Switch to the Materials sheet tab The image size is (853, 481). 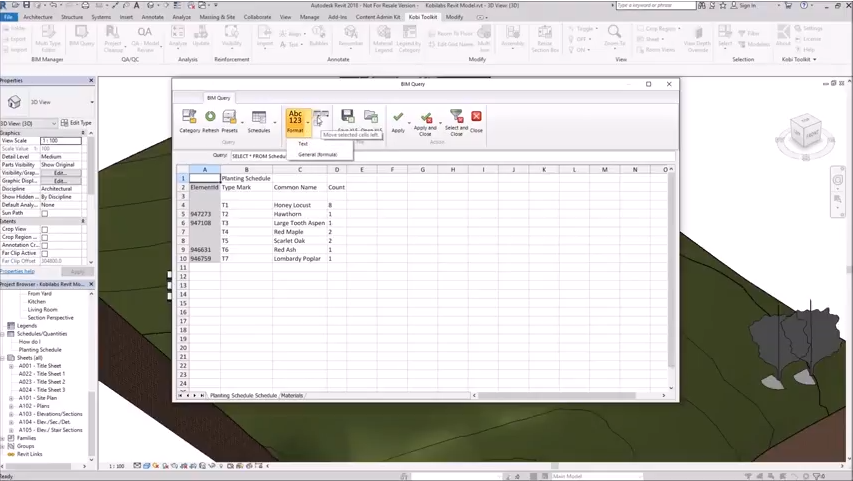click(x=292, y=395)
